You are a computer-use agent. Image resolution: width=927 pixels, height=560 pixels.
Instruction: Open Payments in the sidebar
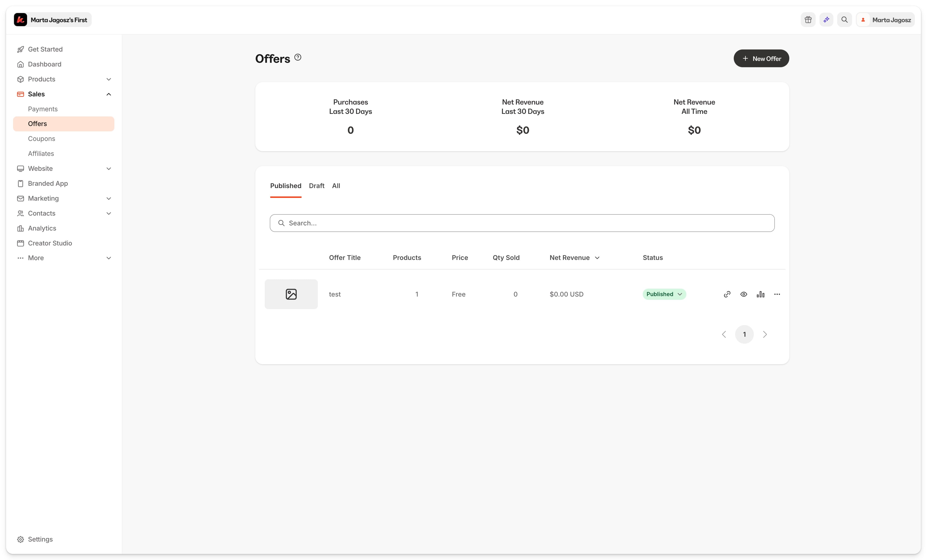coord(63,109)
